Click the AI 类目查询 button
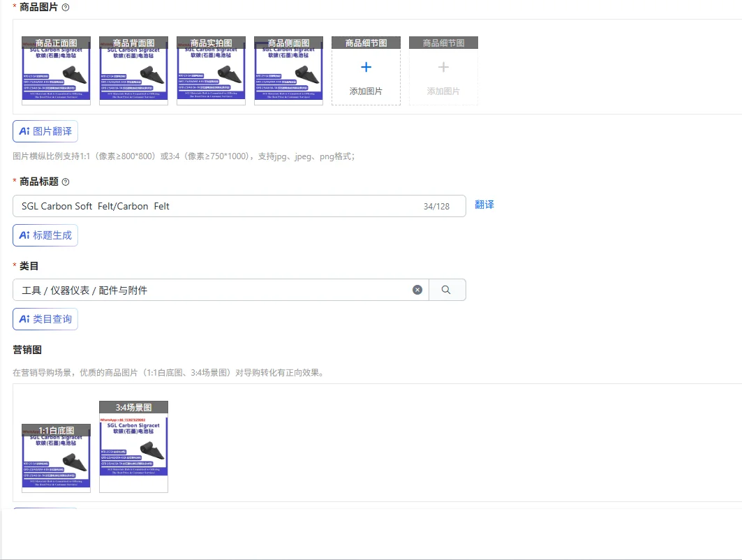The width and height of the screenshot is (742, 560). (45, 319)
